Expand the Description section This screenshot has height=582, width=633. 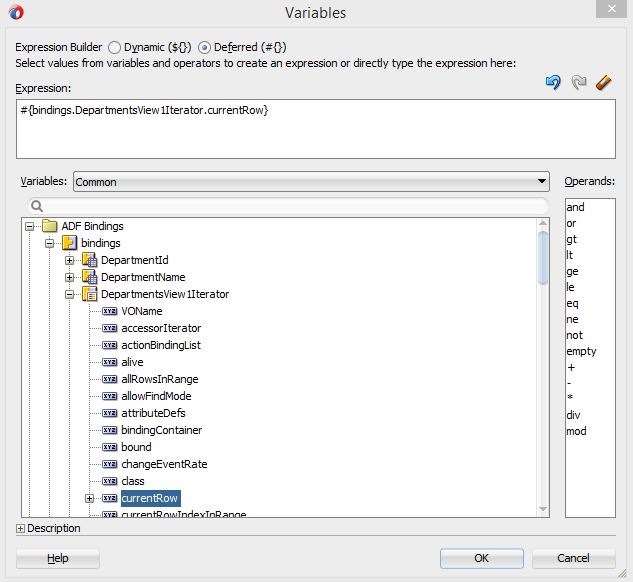(21, 528)
